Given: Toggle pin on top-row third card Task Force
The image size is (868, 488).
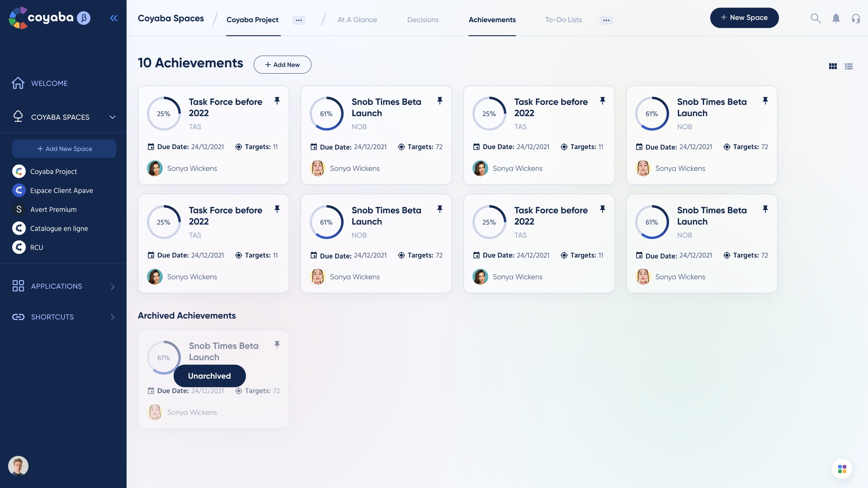Looking at the screenshot, I should click(602, 101).
